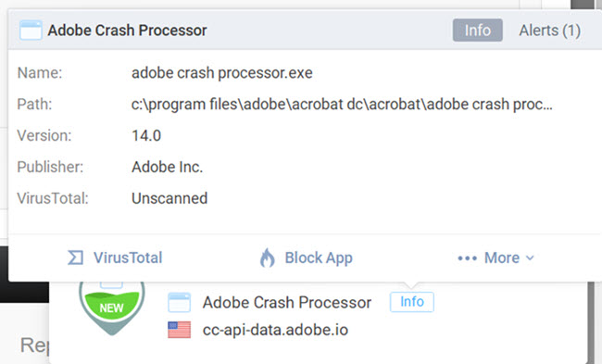This screenshot has height=364, width=602.
Task: Select the Info tab in header
Action: point(478,31)
